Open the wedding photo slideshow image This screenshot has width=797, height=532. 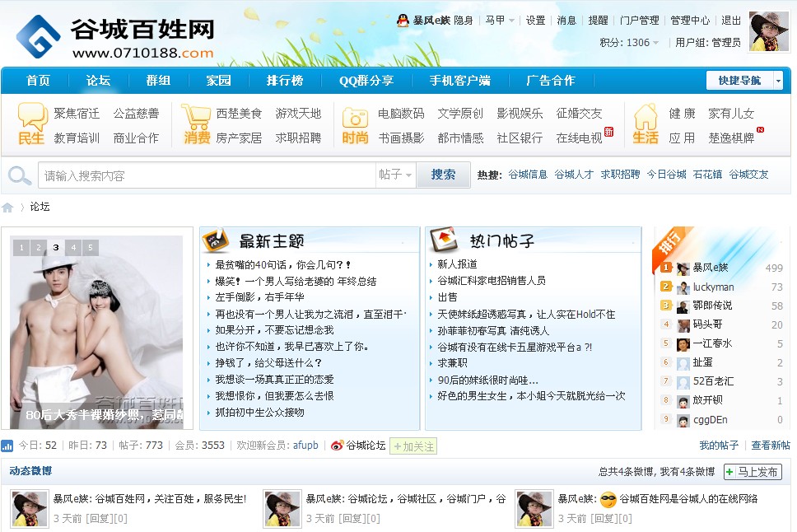pyautogui.click(x=96, y=332)
